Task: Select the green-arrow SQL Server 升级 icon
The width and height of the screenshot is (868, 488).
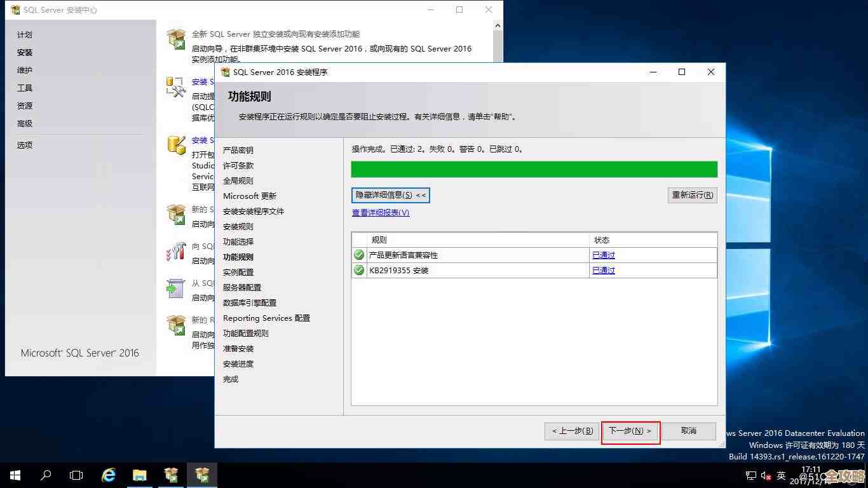Action: pyautogui.click(x=175, y=288)
